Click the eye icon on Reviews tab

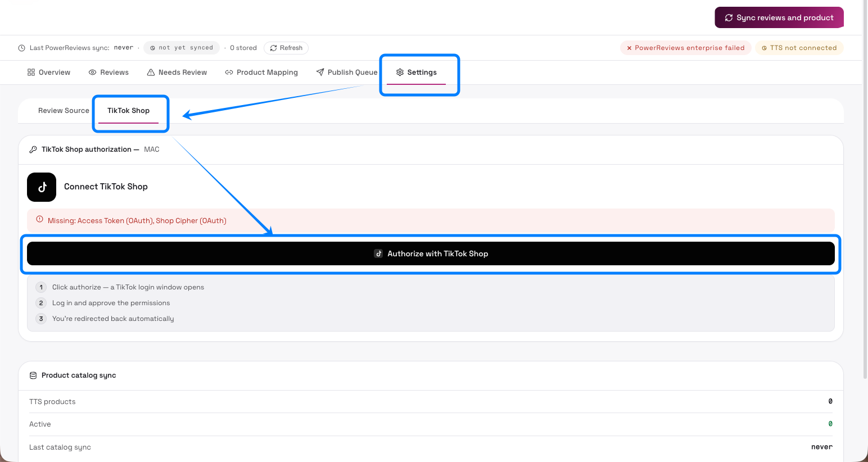93,73
